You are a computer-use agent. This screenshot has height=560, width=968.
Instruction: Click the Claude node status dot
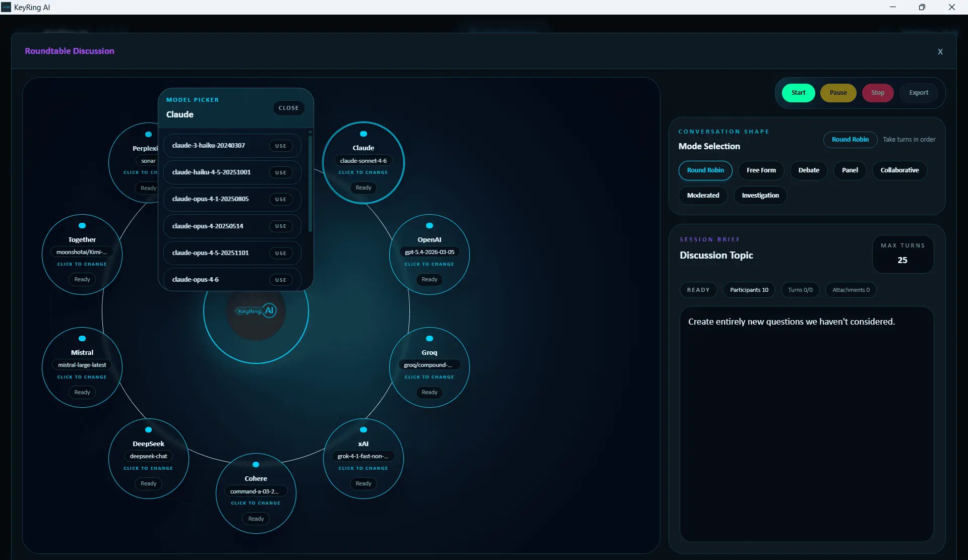pyautogui.click(x=364, y=134)
